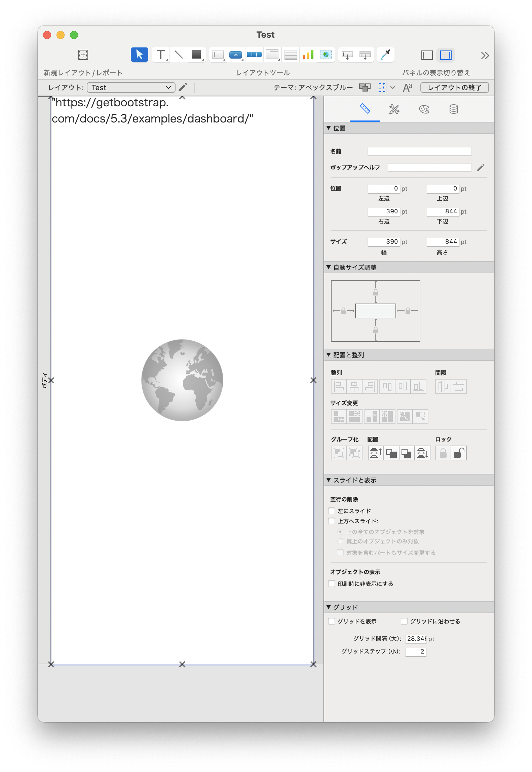Group selected objects icon
This screenshot has height=772, width=532.
coord(339,453)
